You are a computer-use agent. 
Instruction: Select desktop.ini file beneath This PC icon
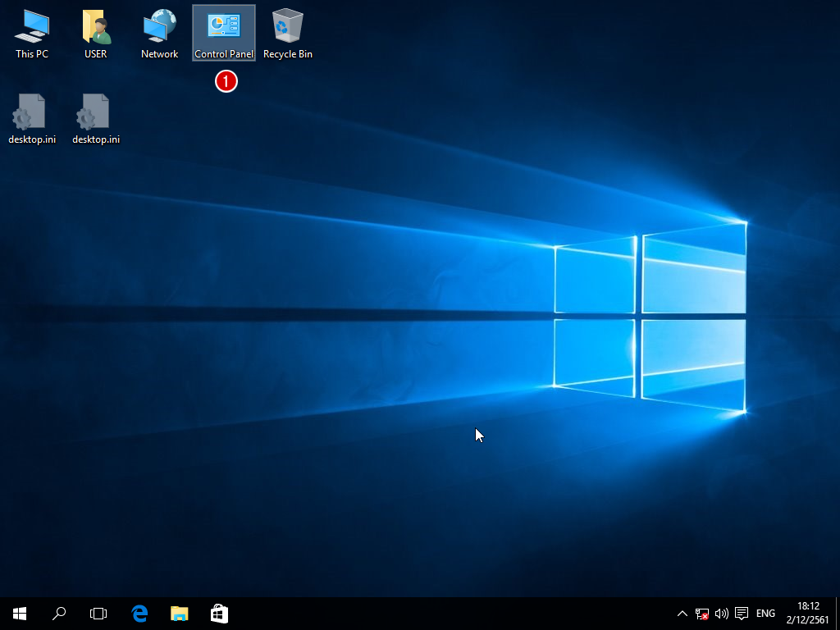click(32, 119)
